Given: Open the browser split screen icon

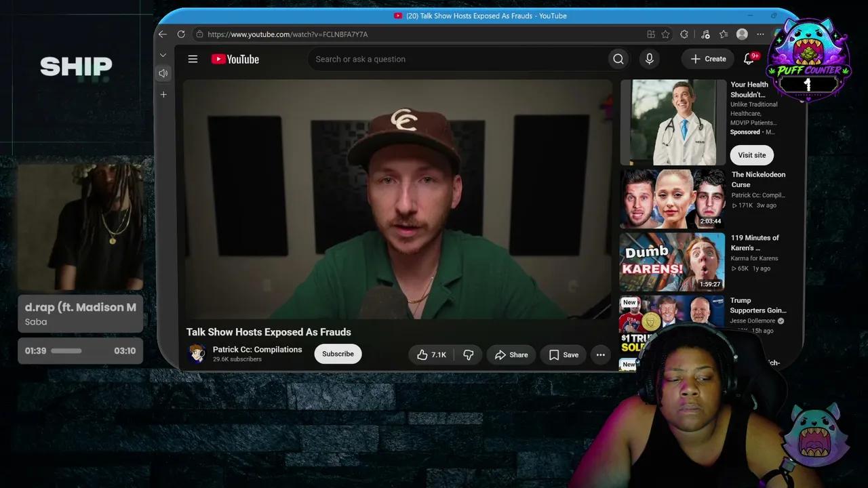Looking at the screenshot, I should pos(651,34).
